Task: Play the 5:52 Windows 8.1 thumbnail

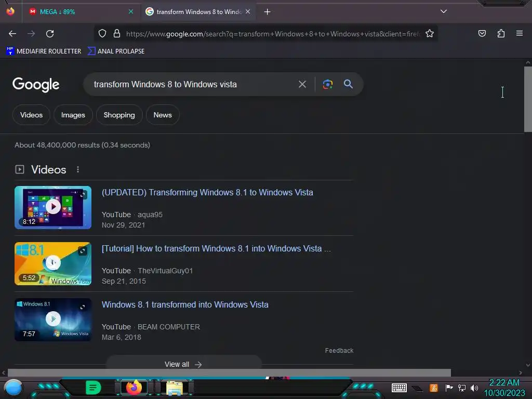Action: pyautogui.click(x=53, y=263)
